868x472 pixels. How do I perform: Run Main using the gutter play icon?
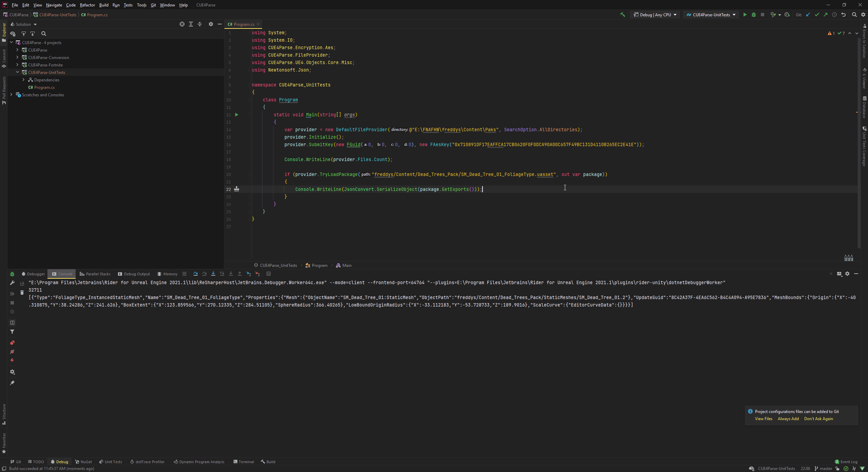point(237,115)
